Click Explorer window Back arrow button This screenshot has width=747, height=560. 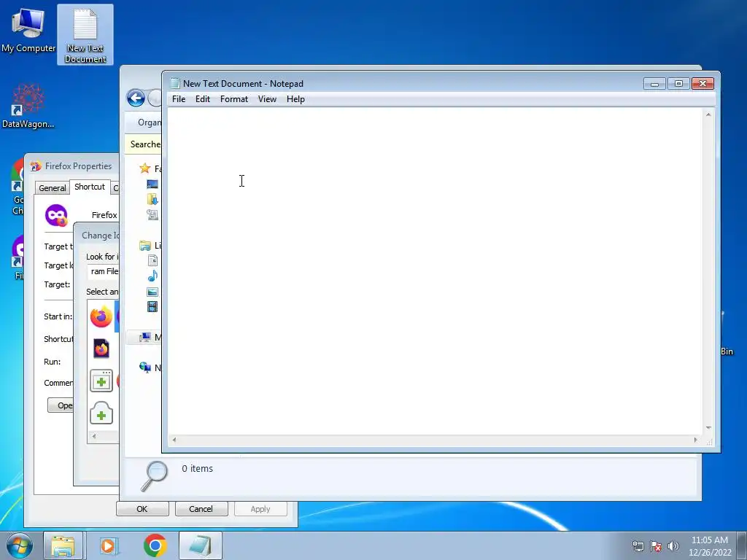[136, 98]
